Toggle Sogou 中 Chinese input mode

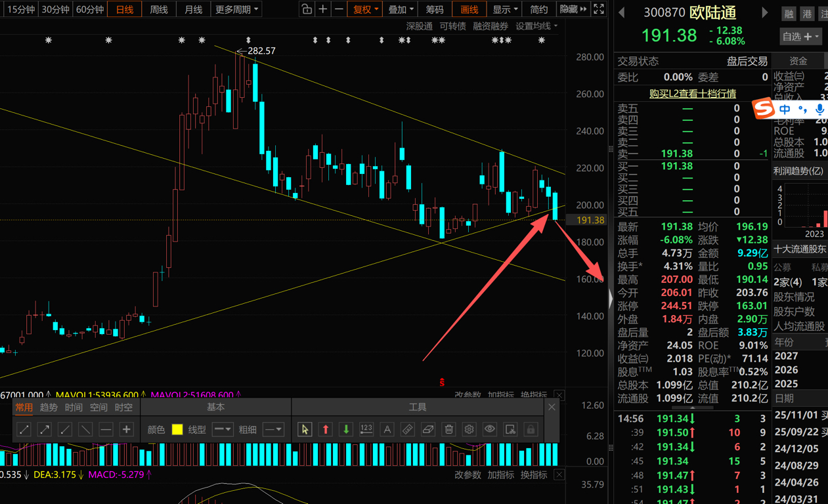(785, 110)
